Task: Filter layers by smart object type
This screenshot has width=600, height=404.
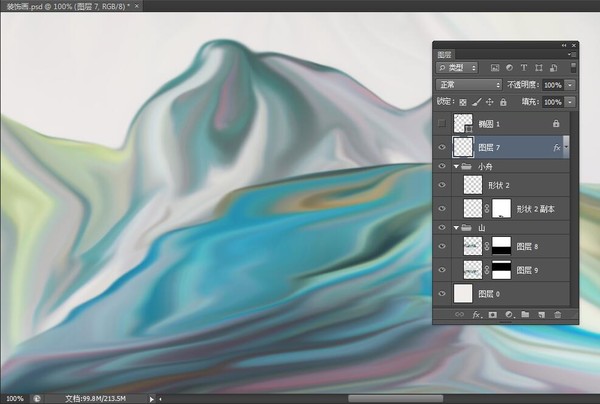Action: (x=553, y=68)
